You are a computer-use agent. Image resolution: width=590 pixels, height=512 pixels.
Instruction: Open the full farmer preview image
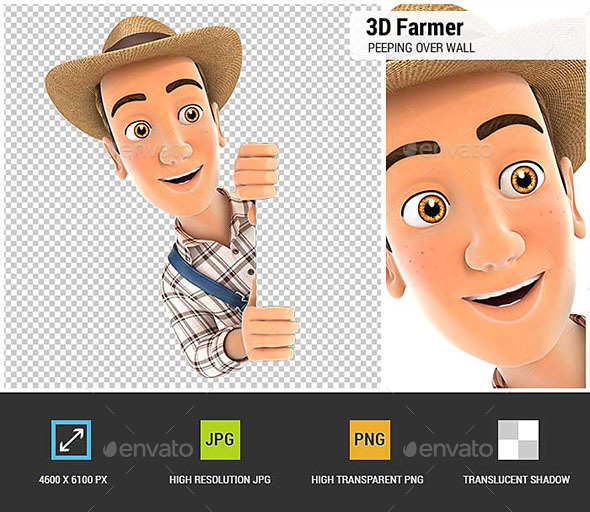coord(192,197)
